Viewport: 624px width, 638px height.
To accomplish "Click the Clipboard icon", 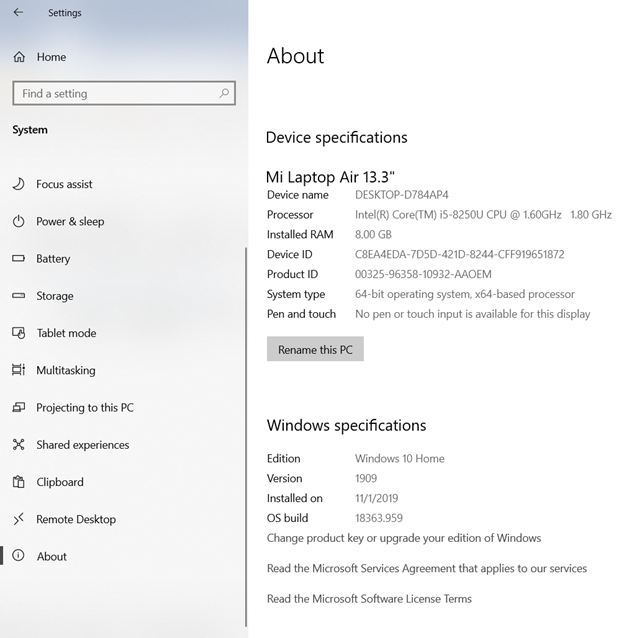I will point(18,482).
